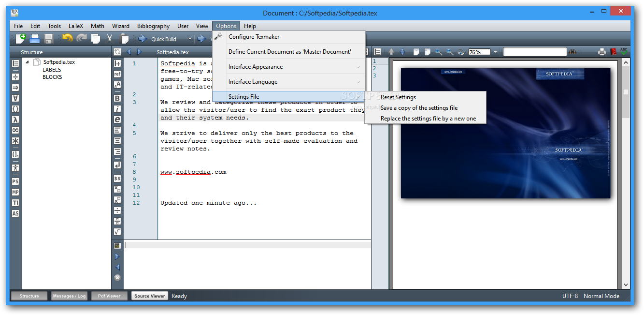
Task: Toggle the structure view icon in sidebar
Action: (x=15, y=63)
